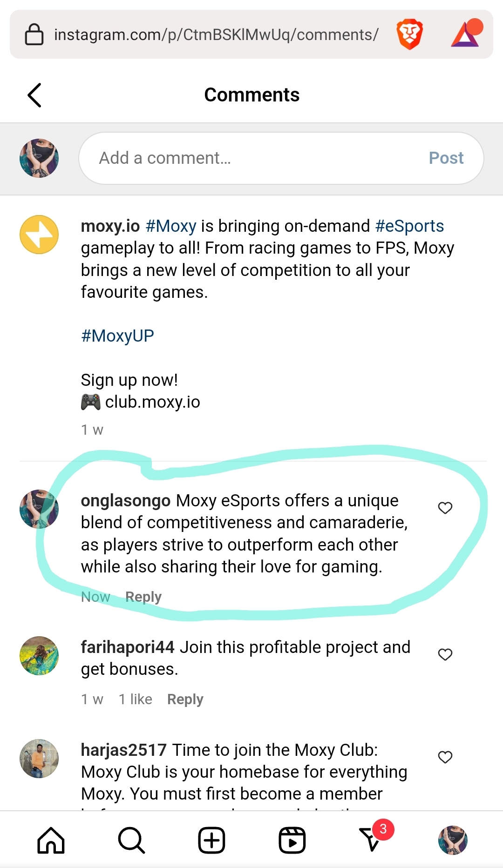Go back using the left arrow
Screen dimensions: 503x868
tap(34, 95)
